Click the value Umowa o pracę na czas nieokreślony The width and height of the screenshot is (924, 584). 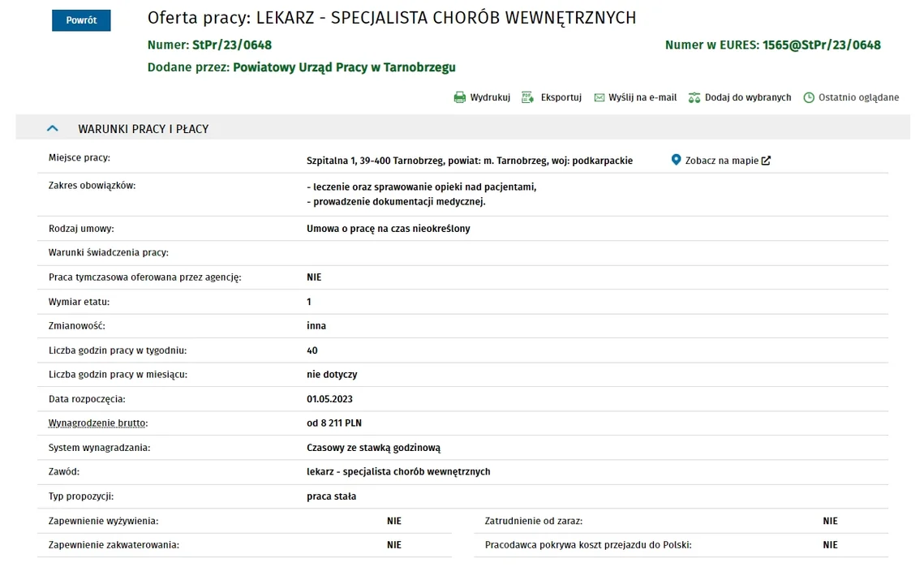(x=389, y=228)
